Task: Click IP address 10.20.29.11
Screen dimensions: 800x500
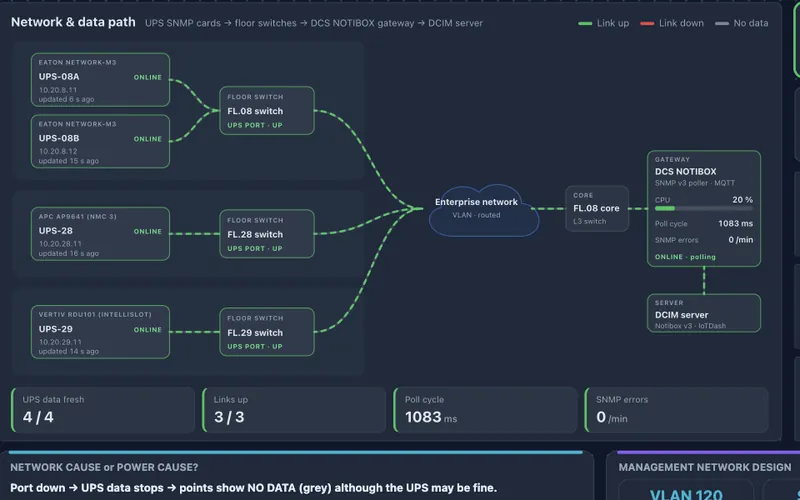Action: (60, 342)
